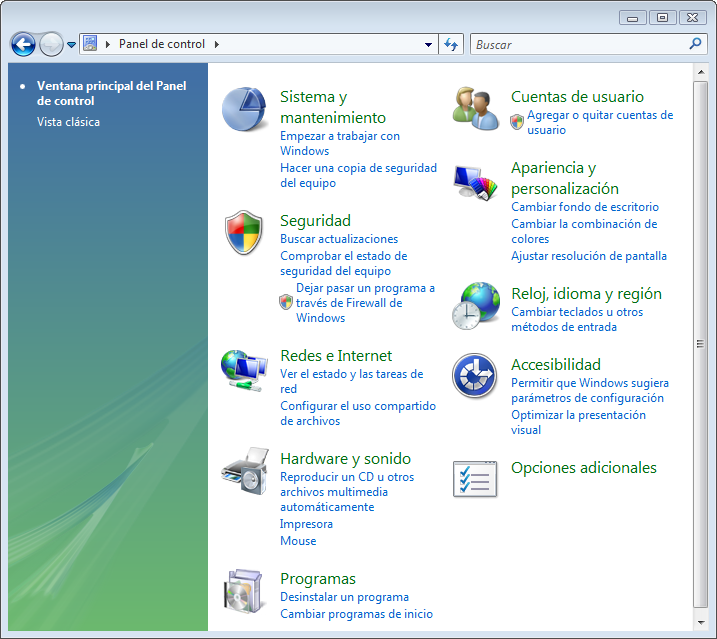Click the Impresora link

[x=306, y=524]
